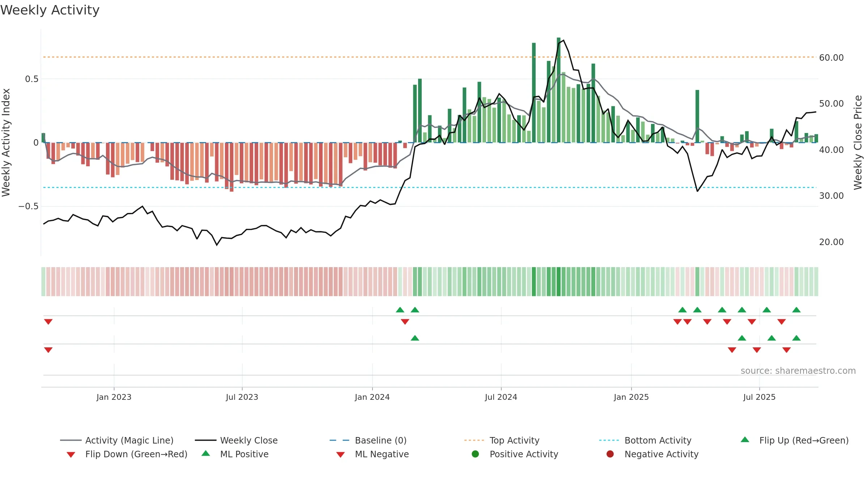Click the 0.5 activity index axis label

(32, 79)
